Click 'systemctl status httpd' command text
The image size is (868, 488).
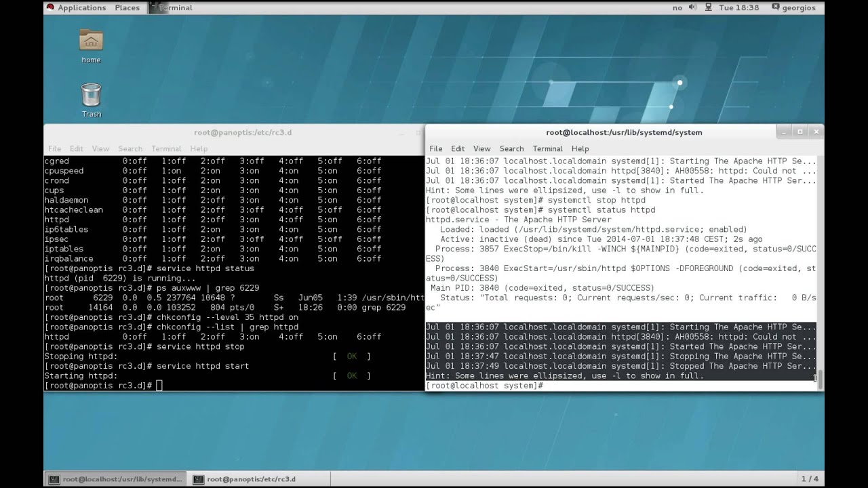pos(601,210)
